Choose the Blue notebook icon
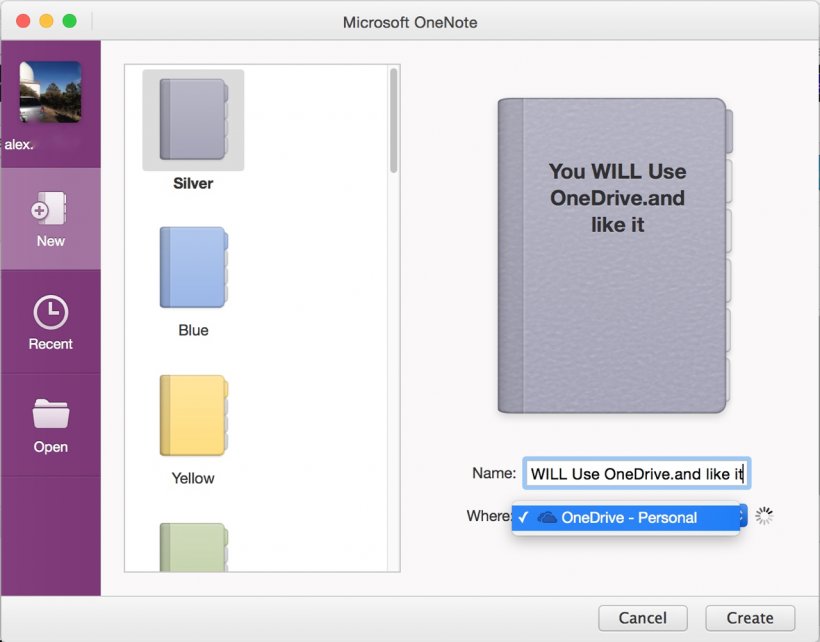Image resolution: width=820 pixels, height=642 pixels. (193, 267)
